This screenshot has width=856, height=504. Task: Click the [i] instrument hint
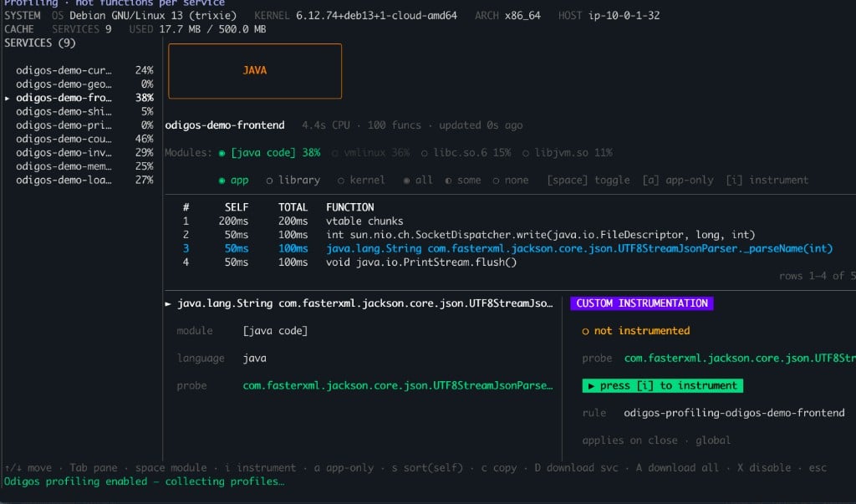[x=767, y=181]
